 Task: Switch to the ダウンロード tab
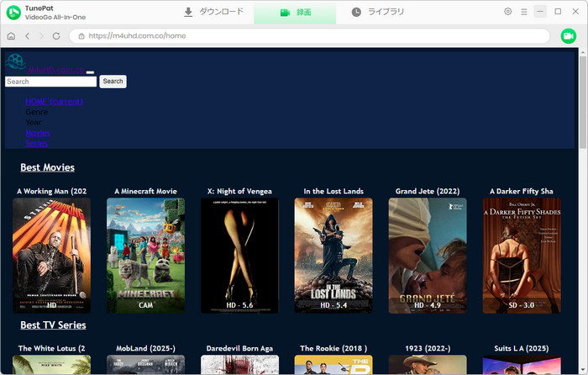point(213,12)
